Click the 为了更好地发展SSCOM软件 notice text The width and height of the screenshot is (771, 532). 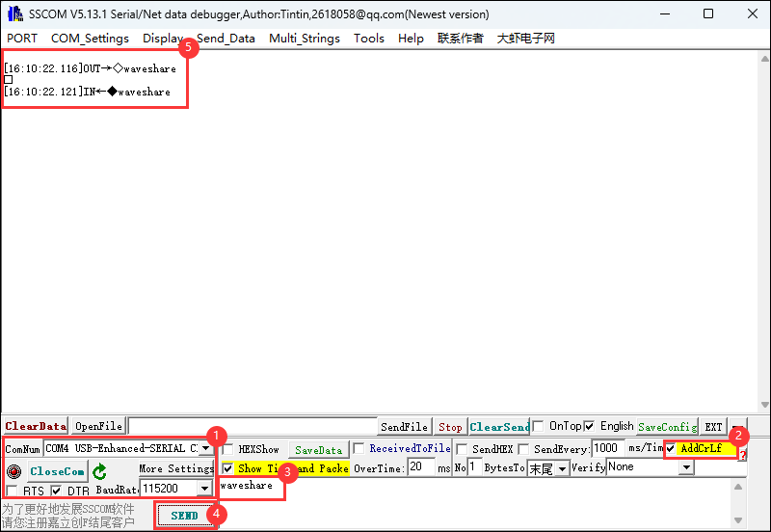67,509
